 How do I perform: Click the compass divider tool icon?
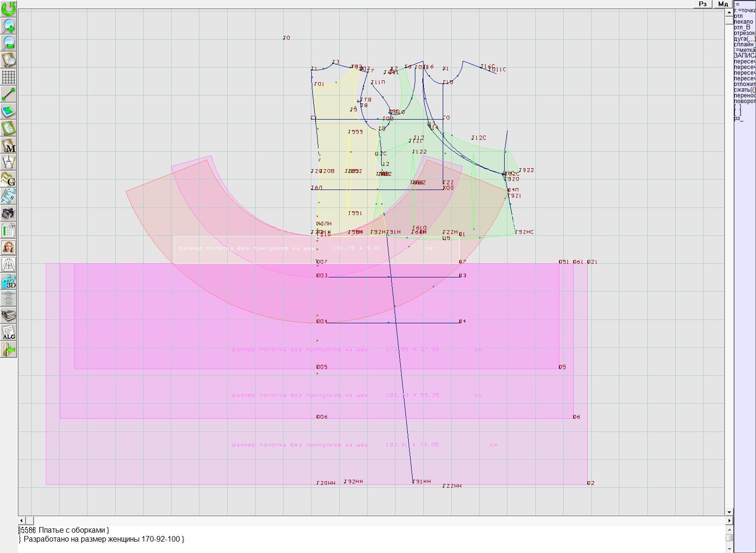(9, 162)
